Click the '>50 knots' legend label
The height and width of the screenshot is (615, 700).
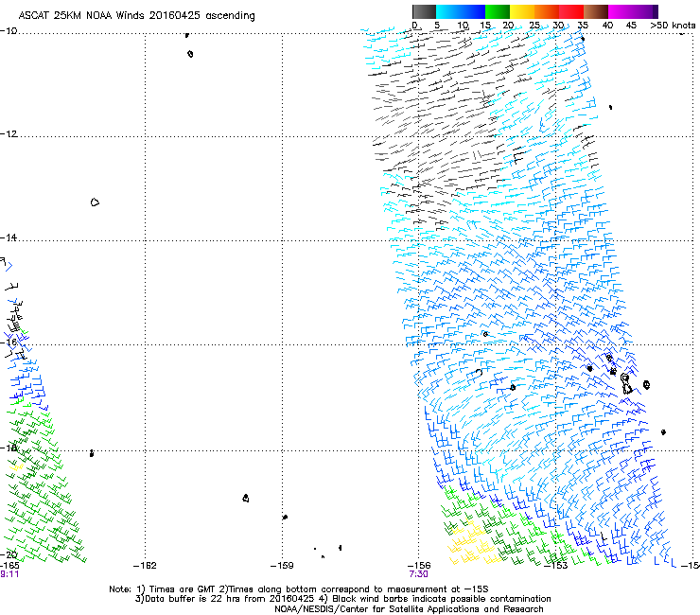coord(673,26)
